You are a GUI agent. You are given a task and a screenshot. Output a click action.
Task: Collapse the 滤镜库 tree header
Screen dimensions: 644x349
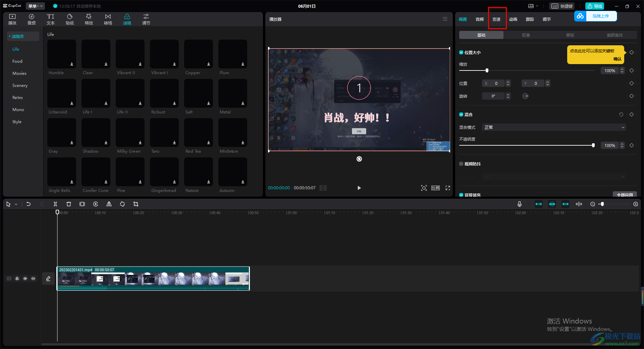tap(23, 36)
